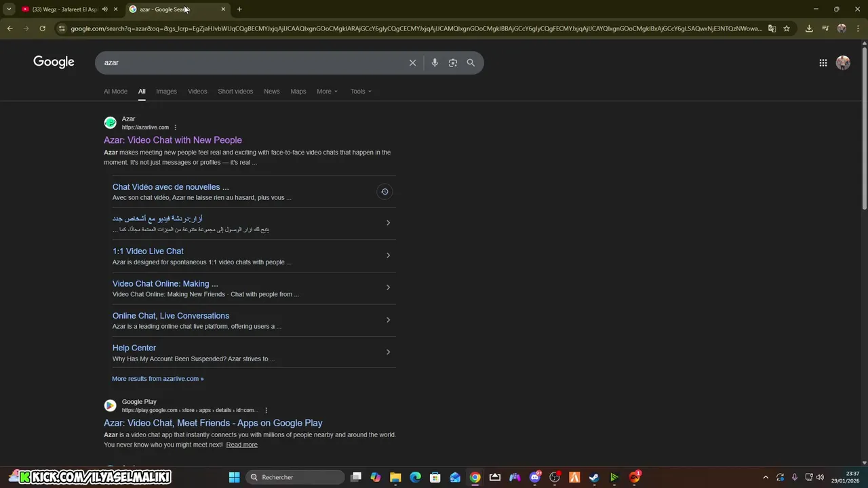Expand the Help Center sitelink chevron
868x488 pixels.
(x=388, y=352)
